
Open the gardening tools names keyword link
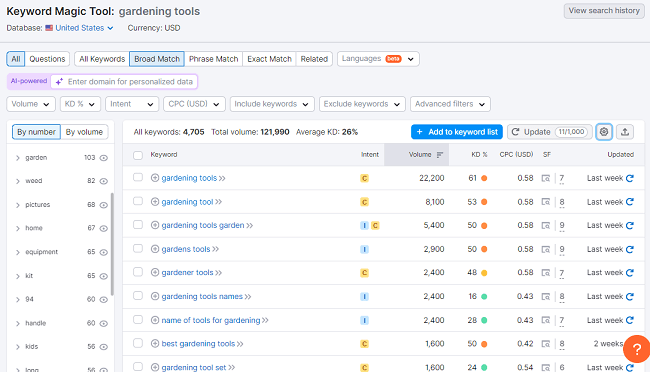tap(202, 296)
